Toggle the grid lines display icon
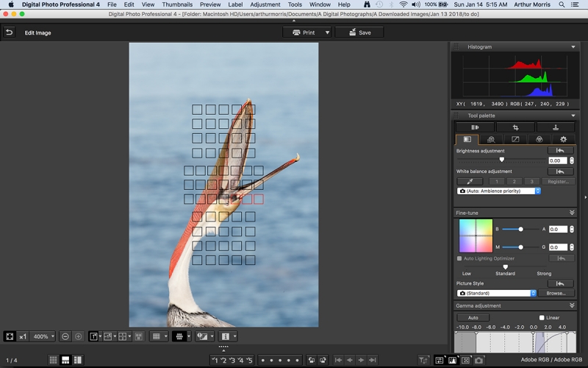 coord(157,336)
